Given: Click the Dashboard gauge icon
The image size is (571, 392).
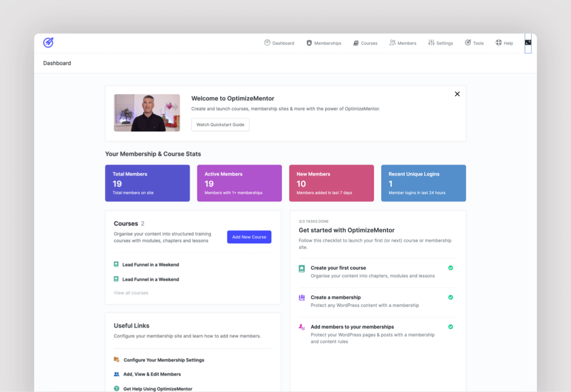Looking at the screenshot, I should click(x=267, y=43).
